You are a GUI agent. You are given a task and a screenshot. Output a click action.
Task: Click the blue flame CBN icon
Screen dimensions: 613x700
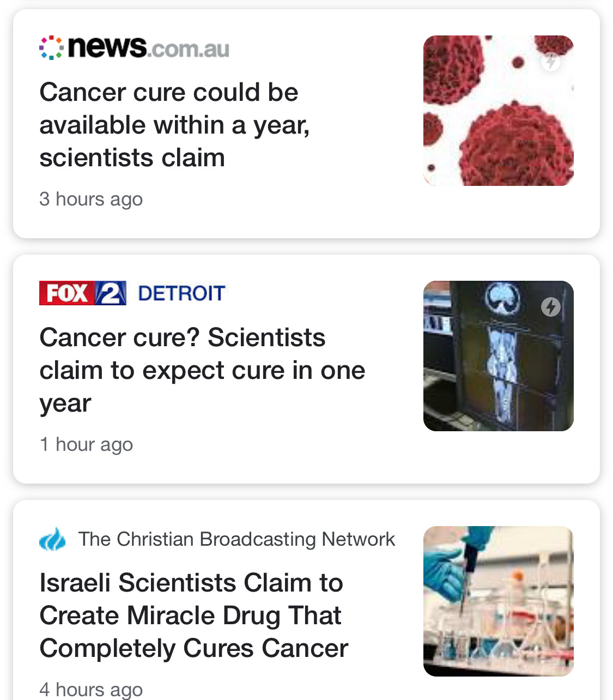[x=52, y=539]
